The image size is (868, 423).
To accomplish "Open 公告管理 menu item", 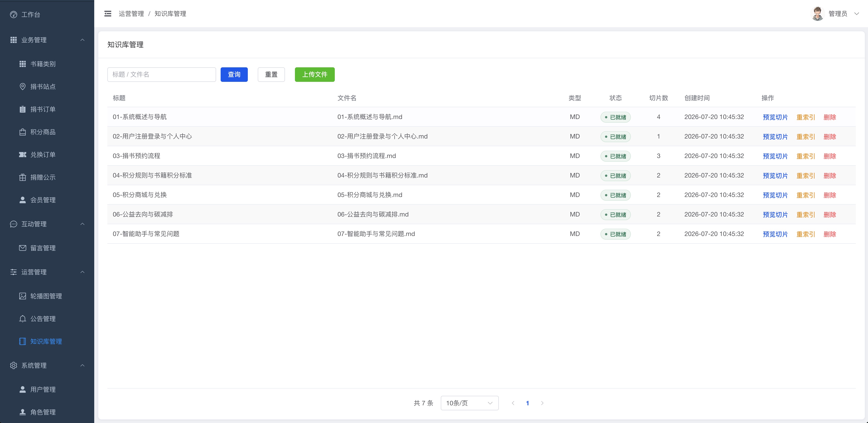I will 47,318.
